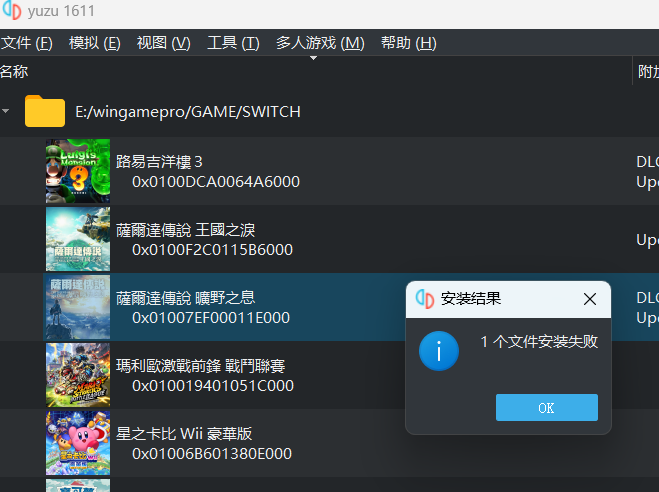This screenshot has height=492, width=659.
Task: Click title ID 0x010019401051C000
Action: [213, 386]
